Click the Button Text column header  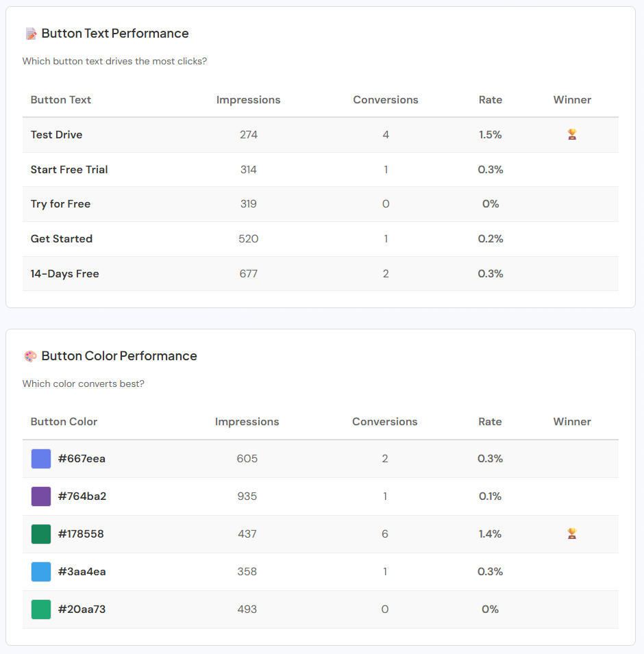60,99
